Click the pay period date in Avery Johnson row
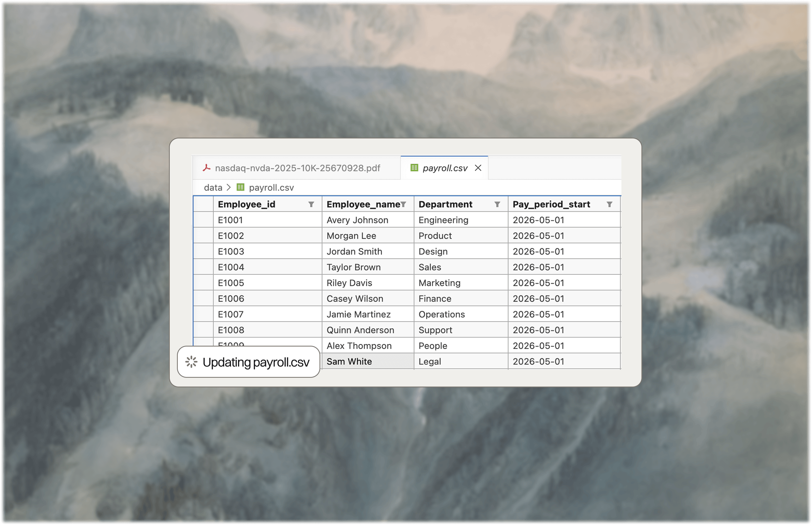This screenshot has width=812, height=525. [564, 220]
